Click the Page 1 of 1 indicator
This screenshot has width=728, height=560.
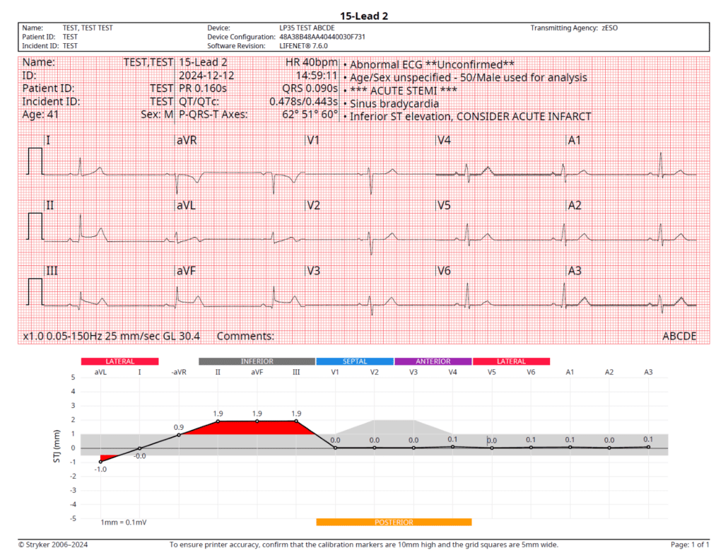click(690, 544)
